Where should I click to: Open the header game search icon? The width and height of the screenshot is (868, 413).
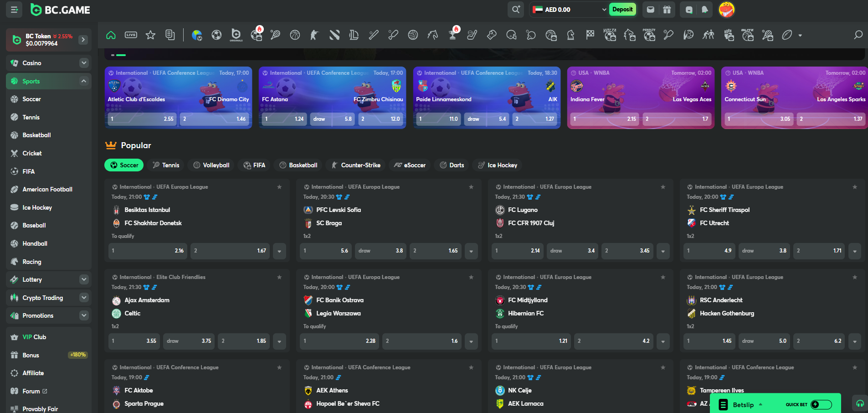pos(516,10)
